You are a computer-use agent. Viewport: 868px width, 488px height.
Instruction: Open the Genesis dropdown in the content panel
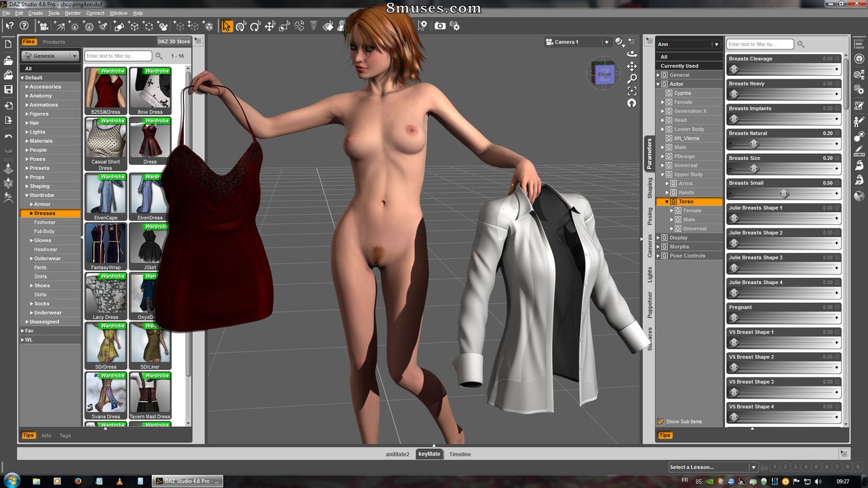coord(51,56)
